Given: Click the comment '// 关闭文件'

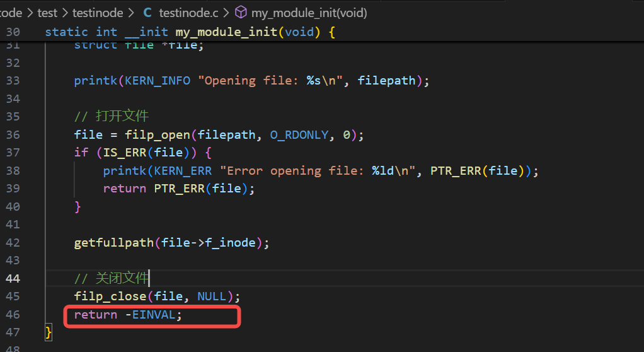Looking at the screenshot, I should coord(112,278).
